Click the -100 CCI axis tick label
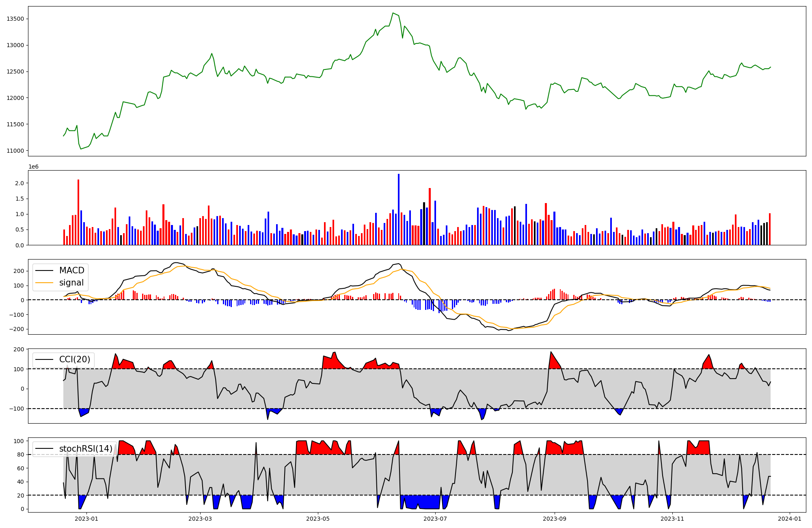The width and height of the screenshot is (812, 528). click(16, 409)
